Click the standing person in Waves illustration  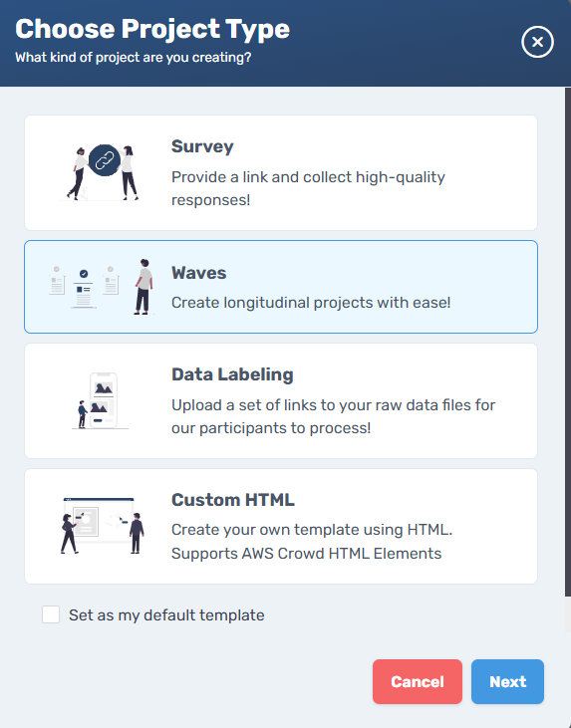point(143,287)
